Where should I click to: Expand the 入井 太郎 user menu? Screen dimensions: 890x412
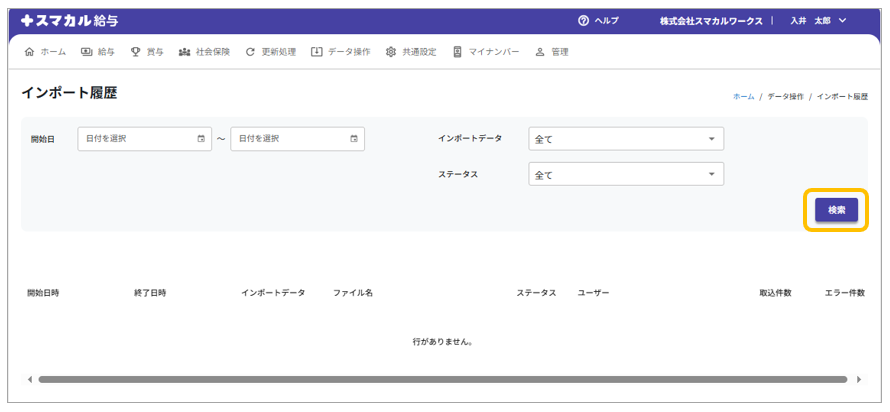(818, 21)
